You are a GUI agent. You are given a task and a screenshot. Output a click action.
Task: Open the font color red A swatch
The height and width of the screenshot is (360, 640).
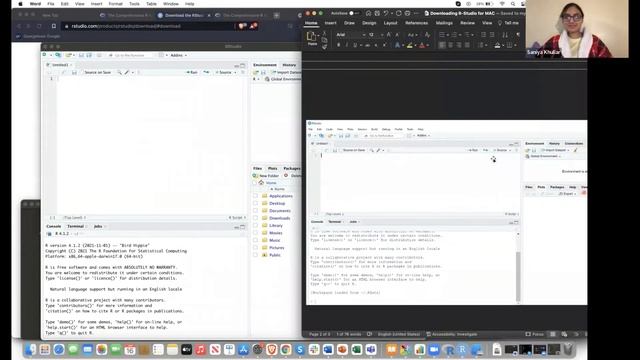tap(422, 45)
